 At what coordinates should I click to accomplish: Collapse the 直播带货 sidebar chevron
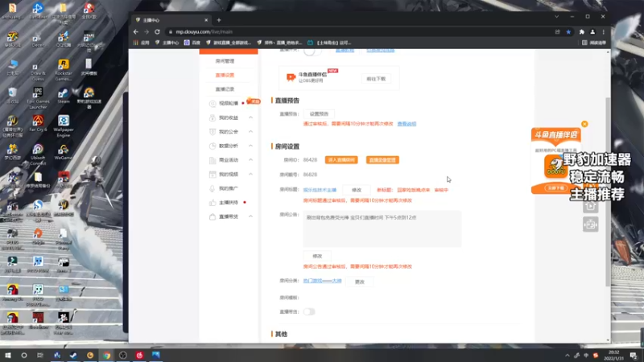(250, 216)
